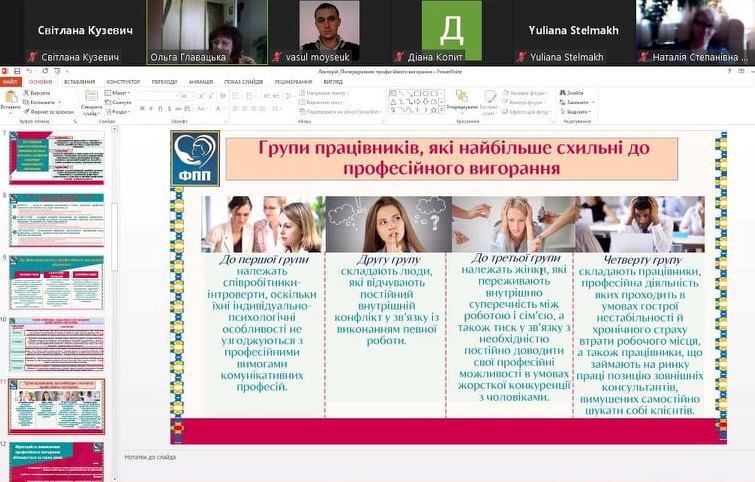Toggle Italic formatting in the font group

151,109
